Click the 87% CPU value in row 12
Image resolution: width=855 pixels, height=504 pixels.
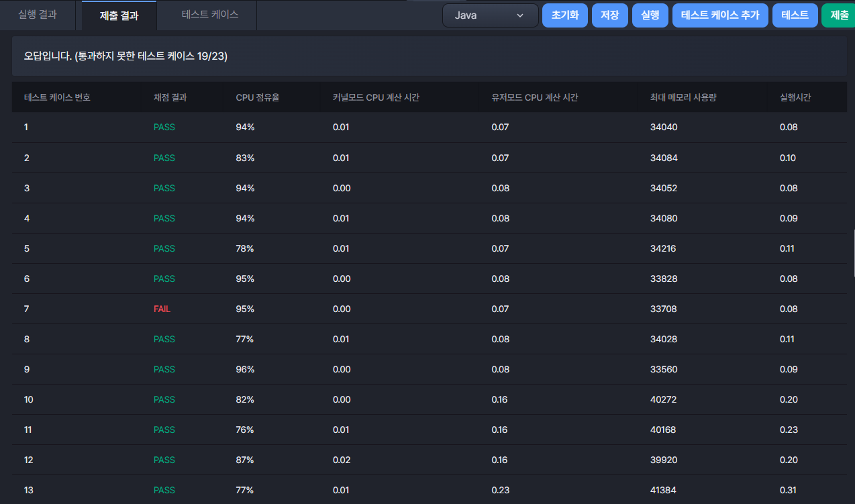click(245, 460)
